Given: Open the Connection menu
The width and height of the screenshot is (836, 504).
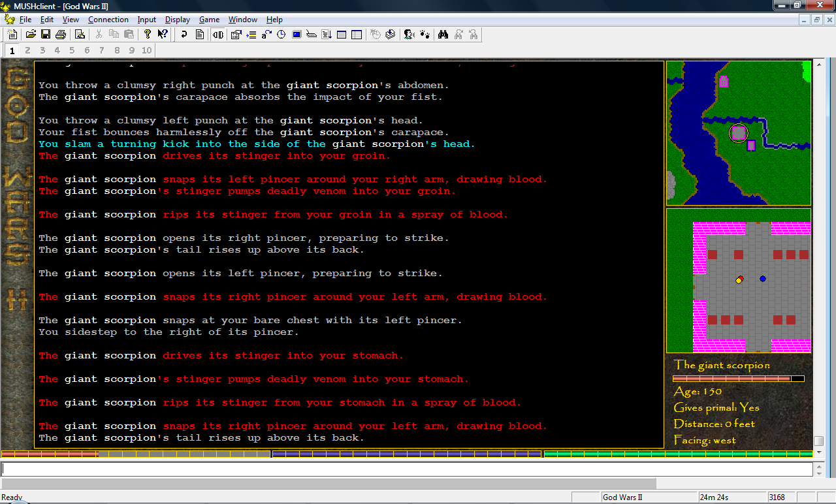Looking at the screenshot, I should 108,20.
